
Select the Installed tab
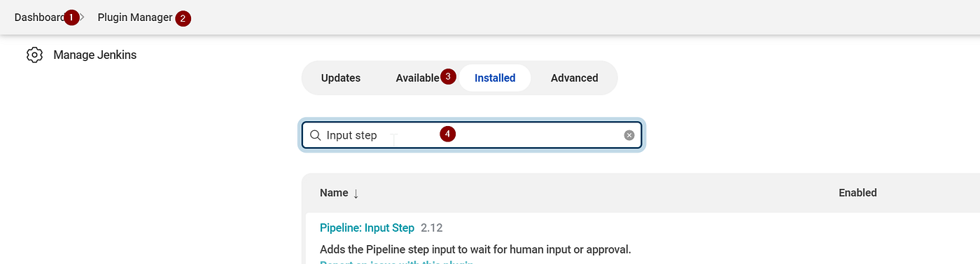point(495,78)
